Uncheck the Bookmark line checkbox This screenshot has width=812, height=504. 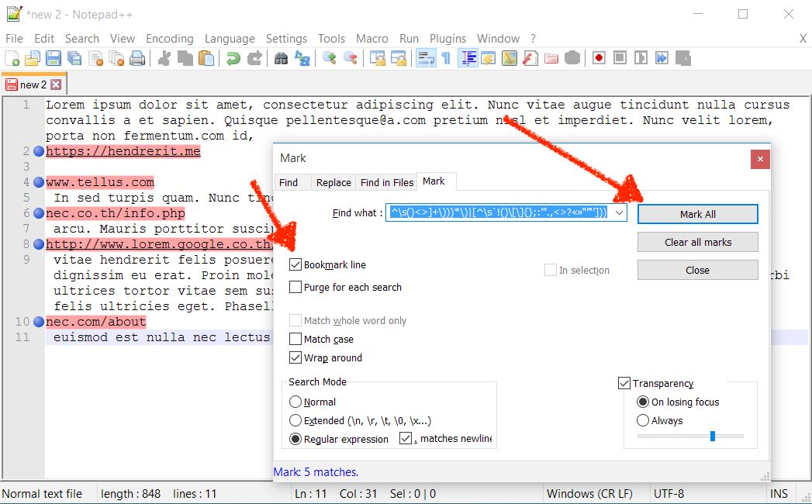[x=295, y=265]
